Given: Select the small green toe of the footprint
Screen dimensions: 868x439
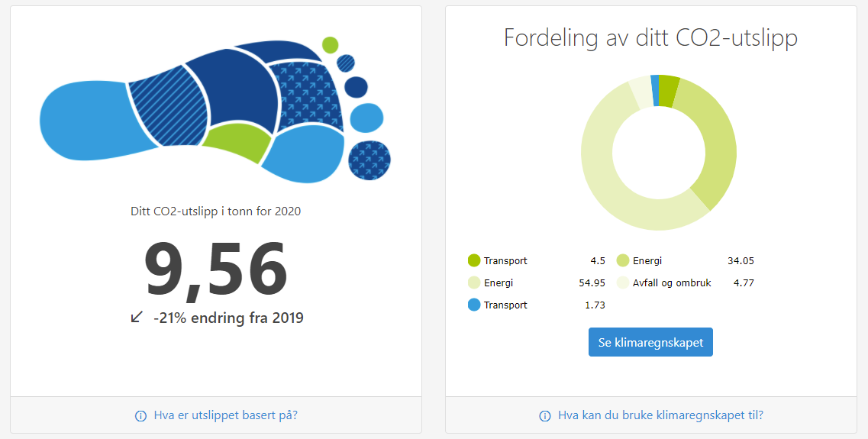Looking at the screenshot, I should [x=330, y=44].
